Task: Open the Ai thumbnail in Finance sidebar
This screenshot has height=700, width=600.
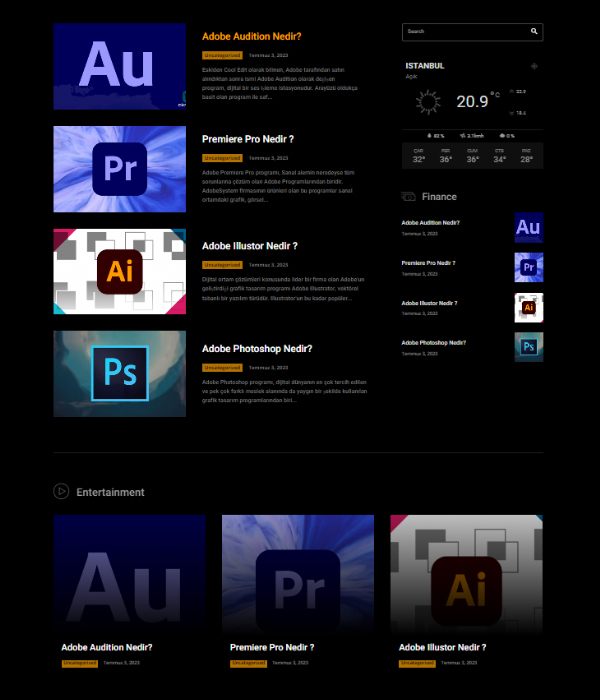Action: coord(528,307)
